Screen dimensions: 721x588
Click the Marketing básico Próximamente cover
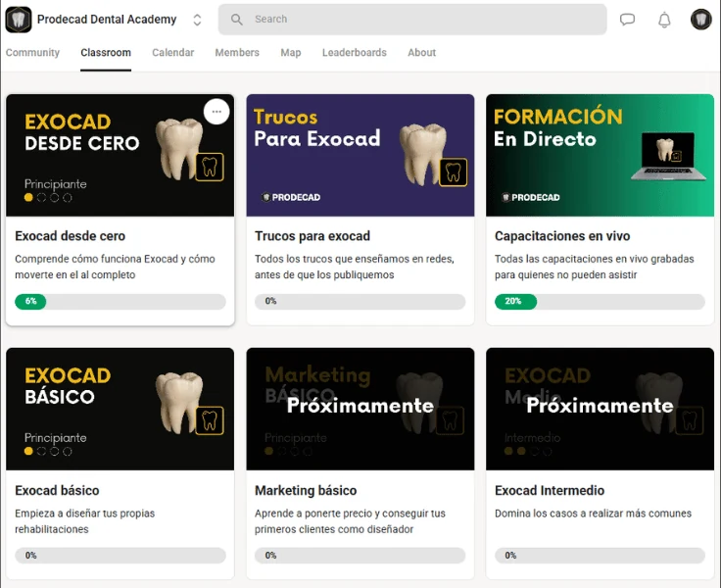(x=360, y=409)
